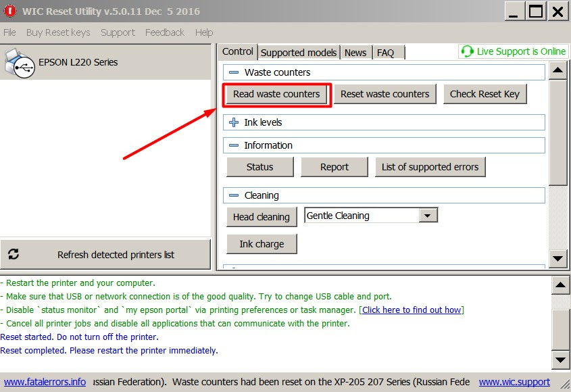The width and height of the screenshot is (571, 392).
Task: Select the EPSON L220 Series list entry
Action: click(x=105, y=62)
